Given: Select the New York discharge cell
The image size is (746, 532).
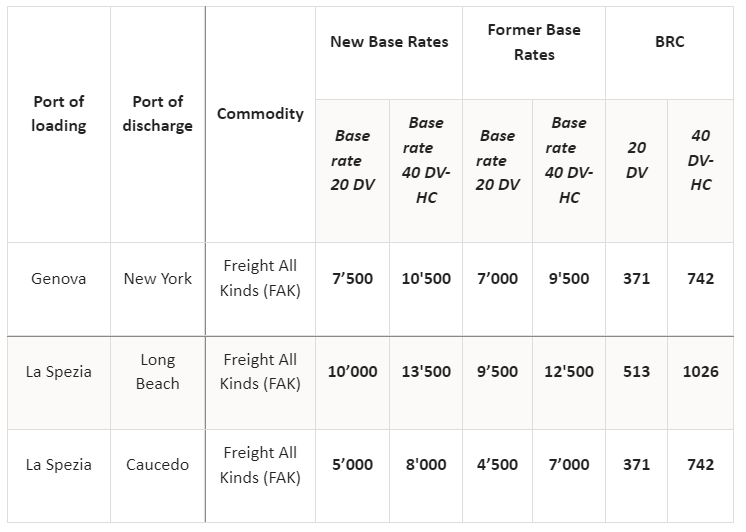Looking at the screenshot, I should tap(158, 279).
